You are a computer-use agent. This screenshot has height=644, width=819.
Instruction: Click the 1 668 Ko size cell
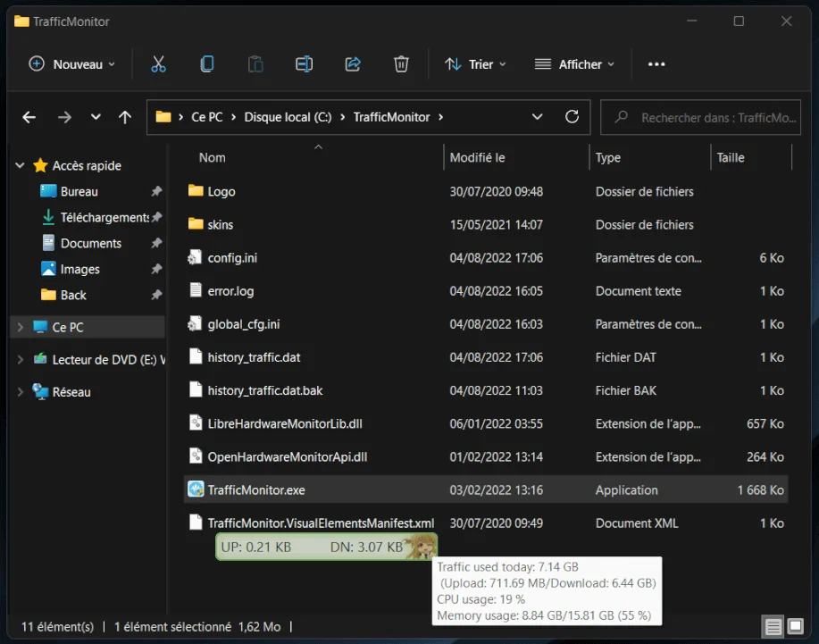tap(761, 489)
